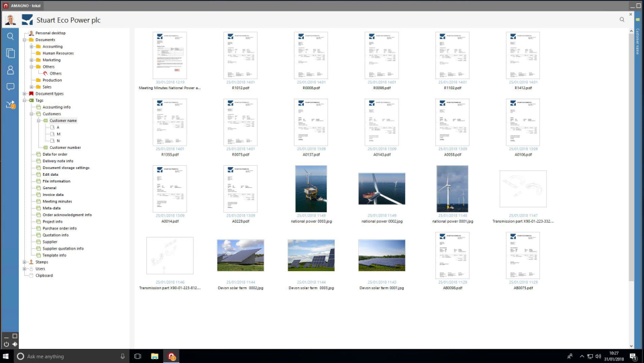
Task: Click the taskbar clock showing 31/01/2018
Action: click(614, 356)
